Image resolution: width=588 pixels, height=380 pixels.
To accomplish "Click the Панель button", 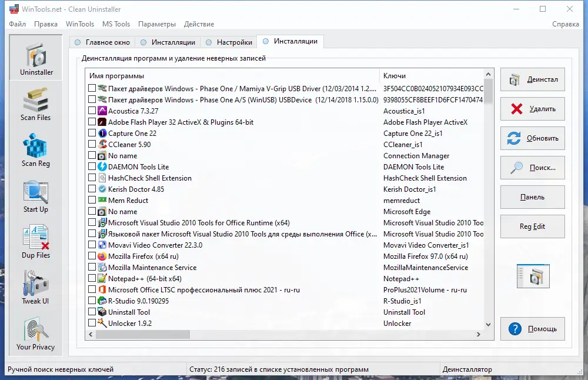I will click(533, 197).
